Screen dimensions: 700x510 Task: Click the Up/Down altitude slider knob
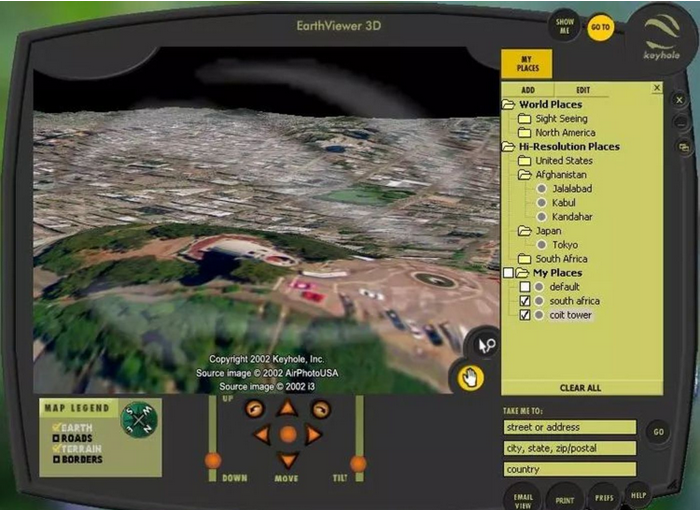(213, 460)
